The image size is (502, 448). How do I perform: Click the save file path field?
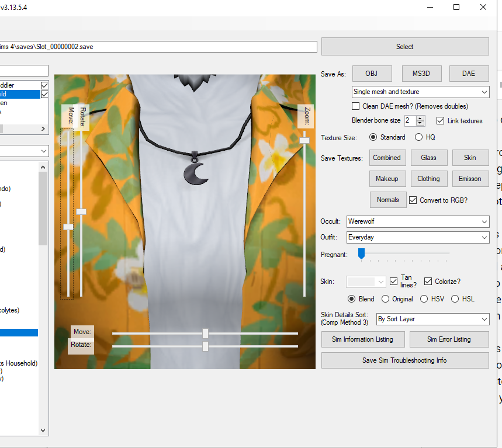coord(158,47)
